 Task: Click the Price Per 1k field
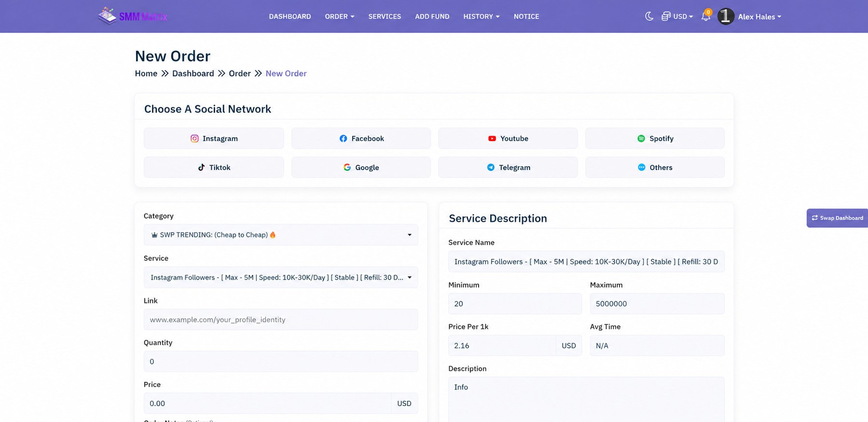tap(502, 346)
